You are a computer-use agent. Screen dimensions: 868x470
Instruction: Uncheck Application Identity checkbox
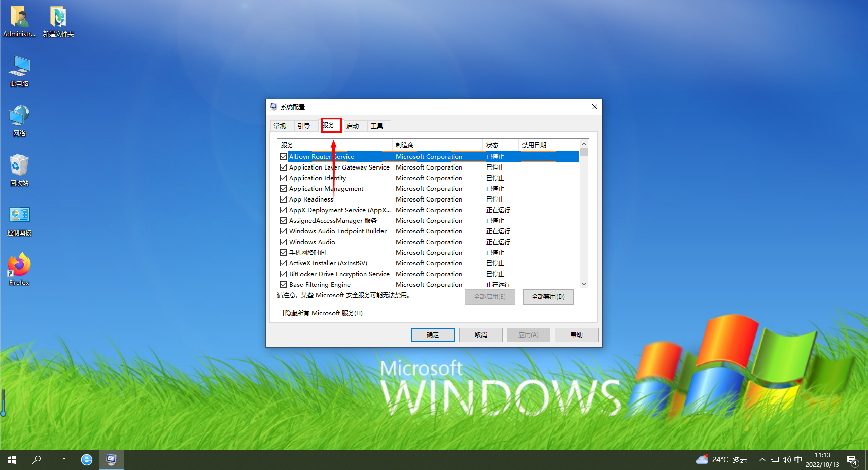pos(284,178)
